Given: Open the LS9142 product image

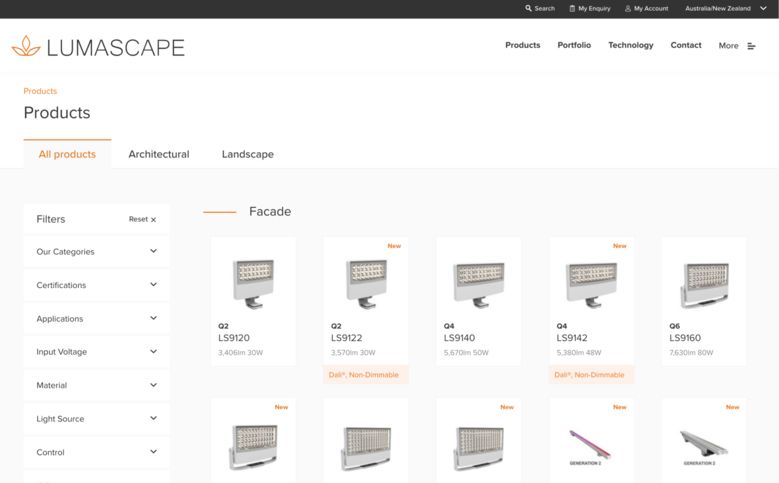Looking at the screenshot, I should (591, 284).
